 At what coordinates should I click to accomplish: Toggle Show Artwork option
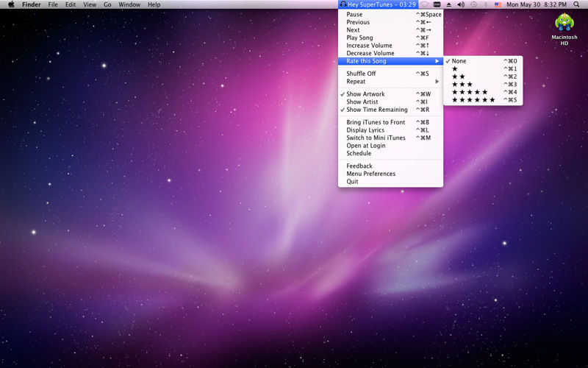tap(390, 94)
